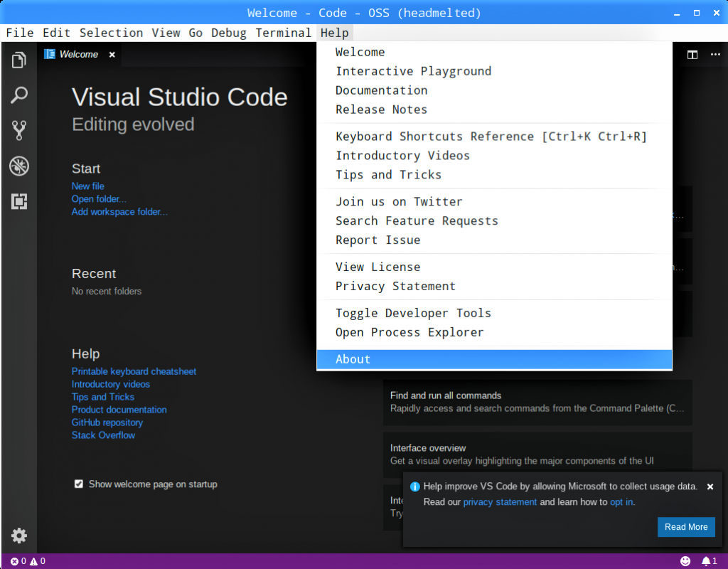The image size is (728, 569).
Task: Choose Keyboard Shortcuts Reference menu item
Action: coord(494,137)
